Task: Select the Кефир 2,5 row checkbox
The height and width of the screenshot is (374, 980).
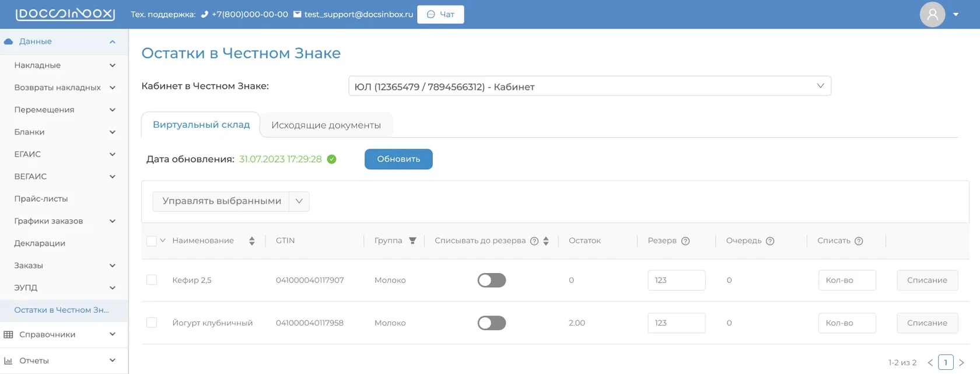Action: coord(152,280)
